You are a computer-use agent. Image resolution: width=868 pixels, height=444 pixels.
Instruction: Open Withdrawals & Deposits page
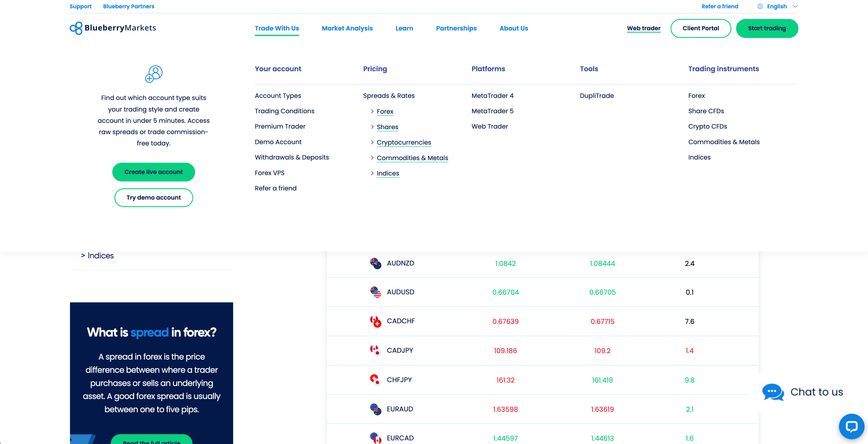click(292, 158)
